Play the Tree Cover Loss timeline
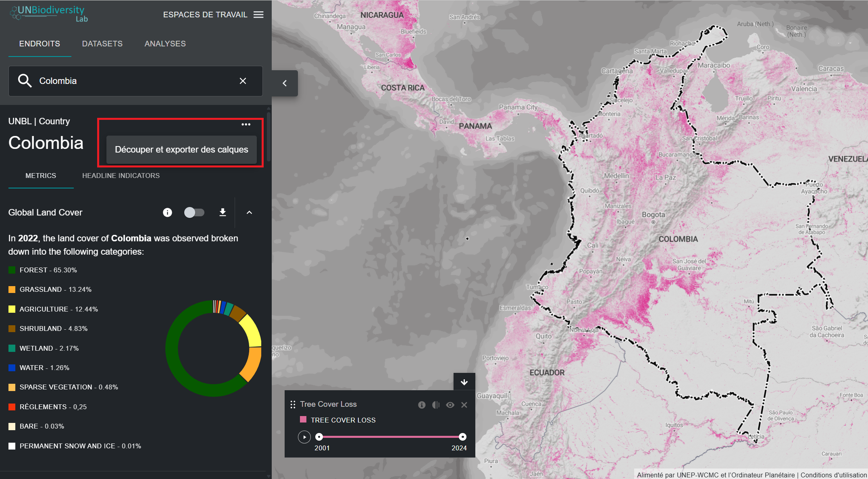This screenshot has height=479, width=868. click(x=304, y=437)
